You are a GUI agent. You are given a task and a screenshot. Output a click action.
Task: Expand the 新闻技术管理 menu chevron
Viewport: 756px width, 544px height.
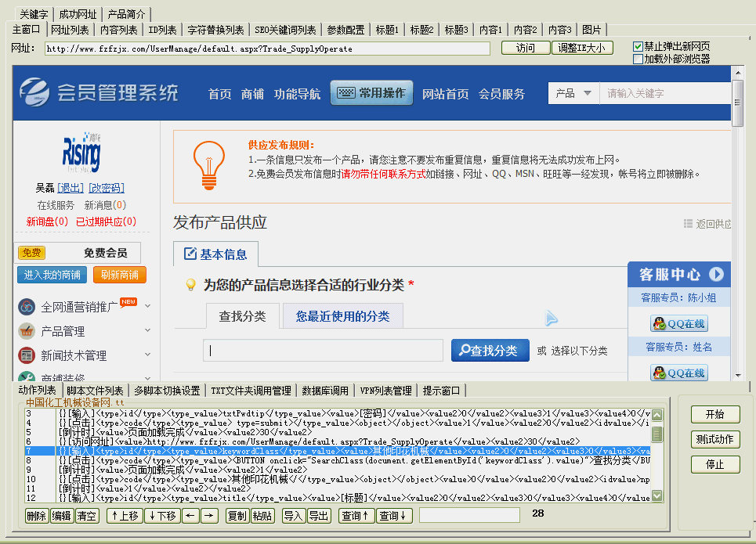coord(148,354)
